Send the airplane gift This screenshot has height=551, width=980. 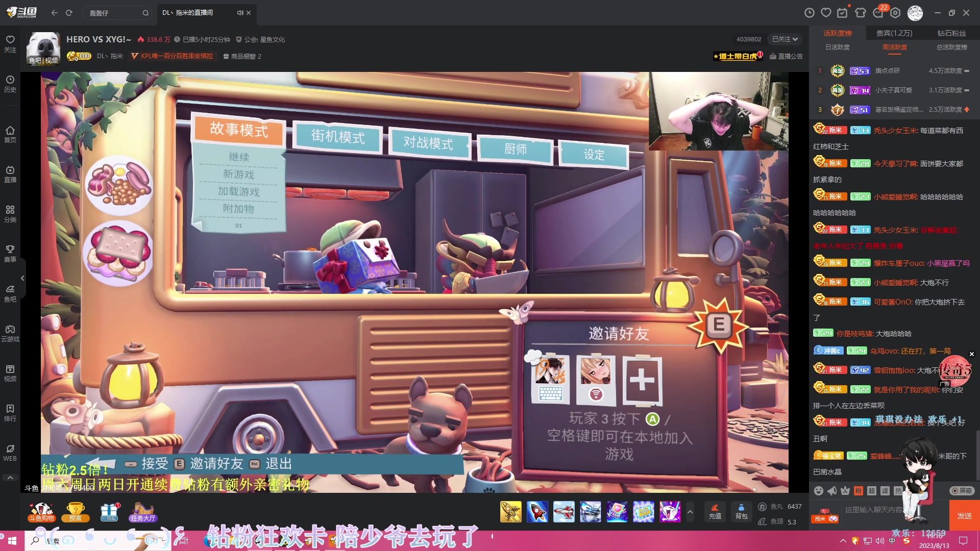[563, 511]
